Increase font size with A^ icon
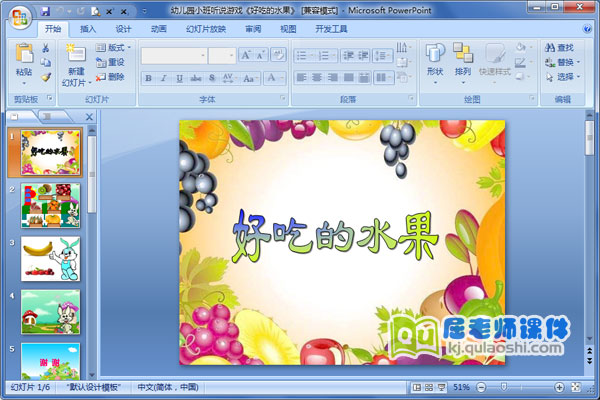Viewport: 600px width, 400px height. [246, 56]
